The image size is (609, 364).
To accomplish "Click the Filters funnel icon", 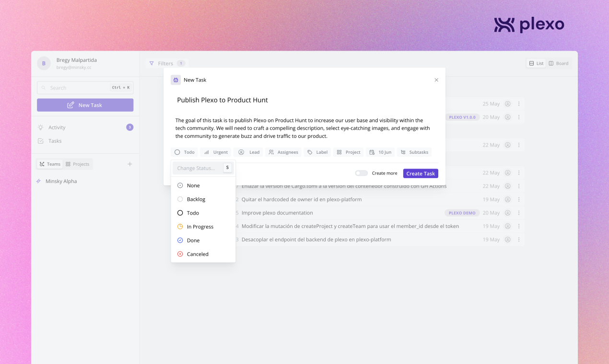I will [x=152, y=63].
